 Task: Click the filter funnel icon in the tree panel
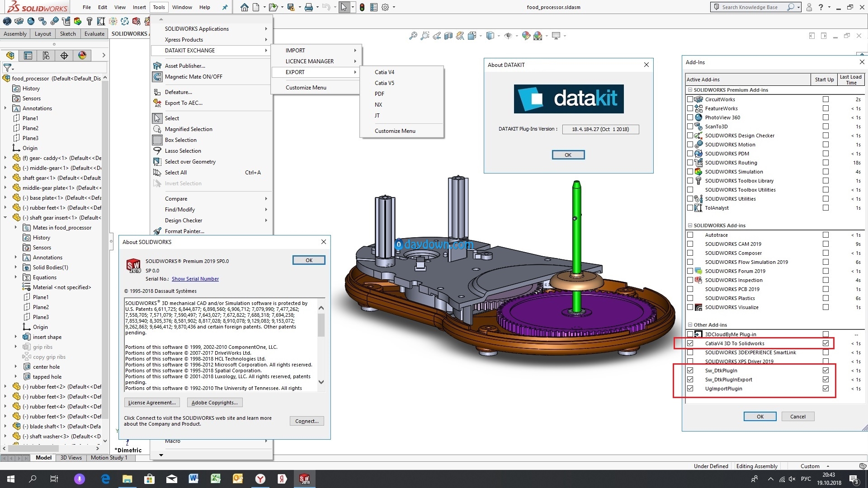click(7, 68)
